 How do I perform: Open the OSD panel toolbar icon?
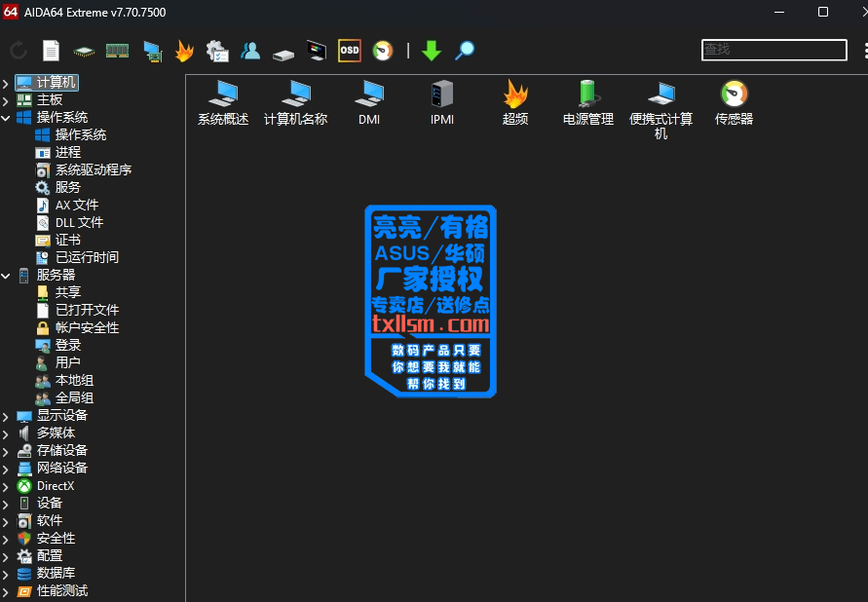(x=350, y=51)
